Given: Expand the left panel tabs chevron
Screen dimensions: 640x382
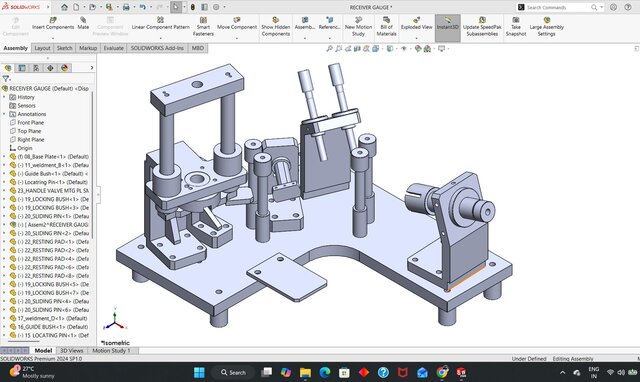Looking at the screenshot, I should click(x=92, y=68).
